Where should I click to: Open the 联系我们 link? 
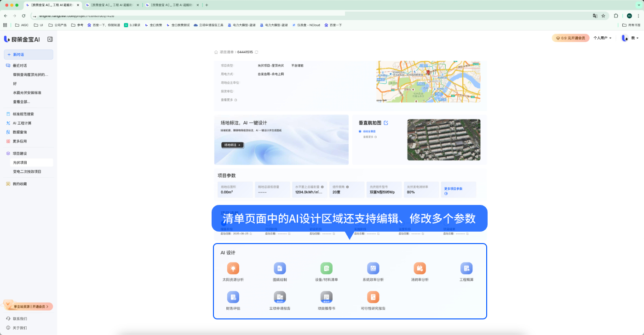click(x=19, y=318)
